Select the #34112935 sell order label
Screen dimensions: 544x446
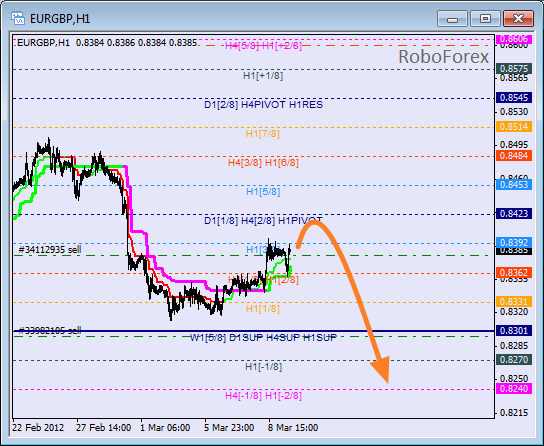(50, 249)
